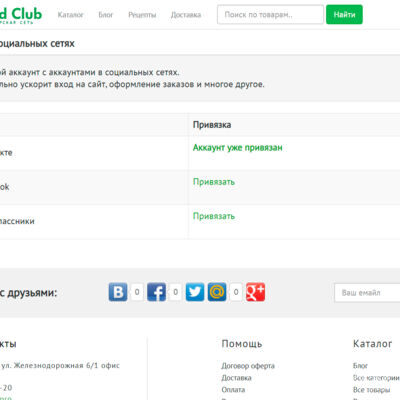This screenshot has width=400, height=400.
Task: Open the Каталог menu item
Action: (x=70, y=15)
